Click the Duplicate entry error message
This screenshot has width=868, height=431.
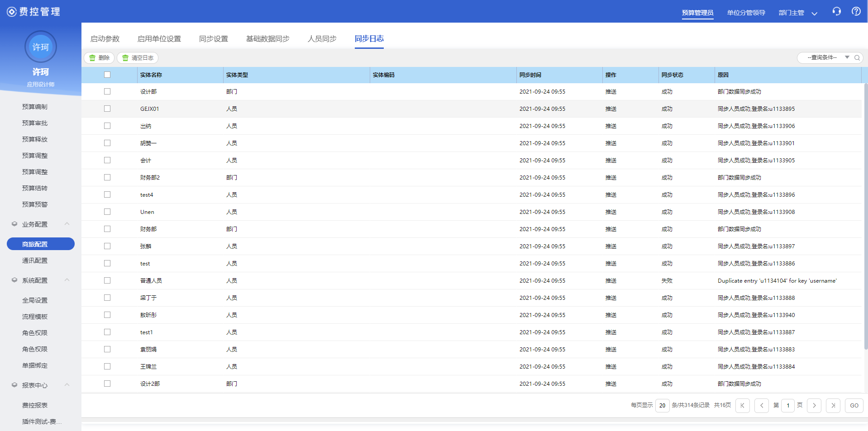point(777,281)
